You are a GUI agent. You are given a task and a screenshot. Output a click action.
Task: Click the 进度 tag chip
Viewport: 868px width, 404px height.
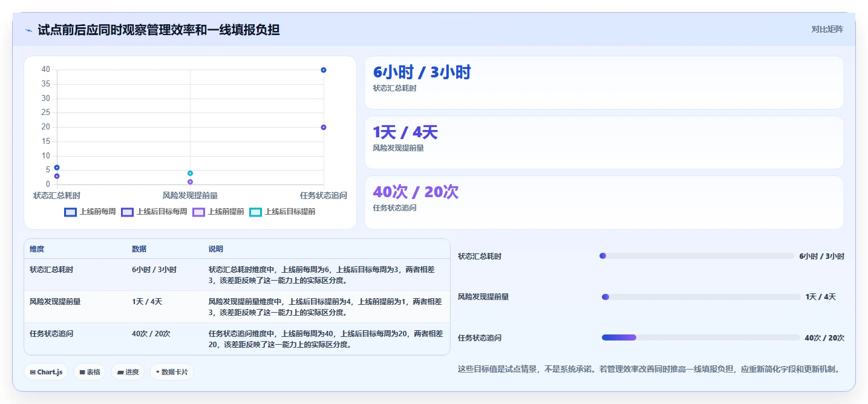coord(128,372)
